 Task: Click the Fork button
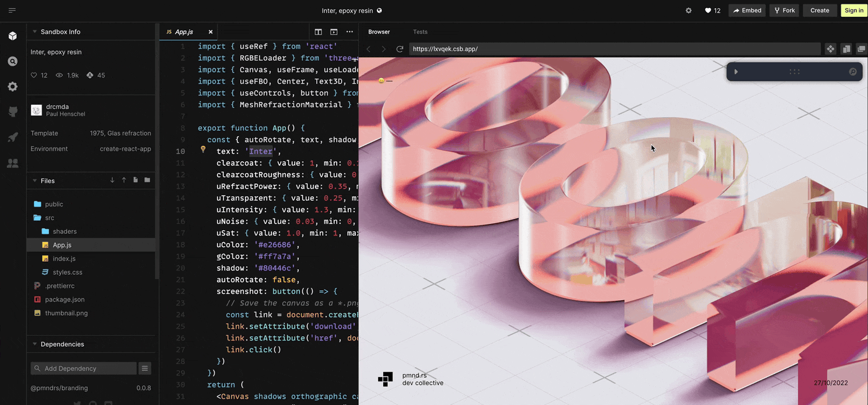point(784,11)
